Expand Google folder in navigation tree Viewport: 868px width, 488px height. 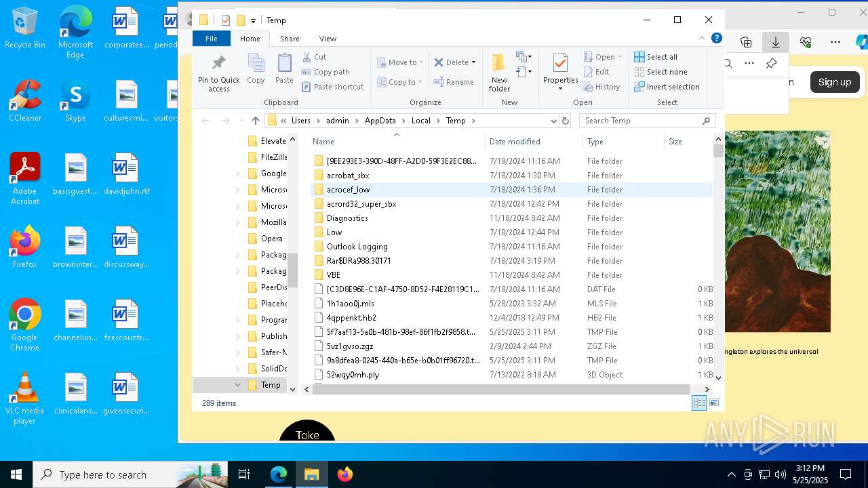point(237,174)
